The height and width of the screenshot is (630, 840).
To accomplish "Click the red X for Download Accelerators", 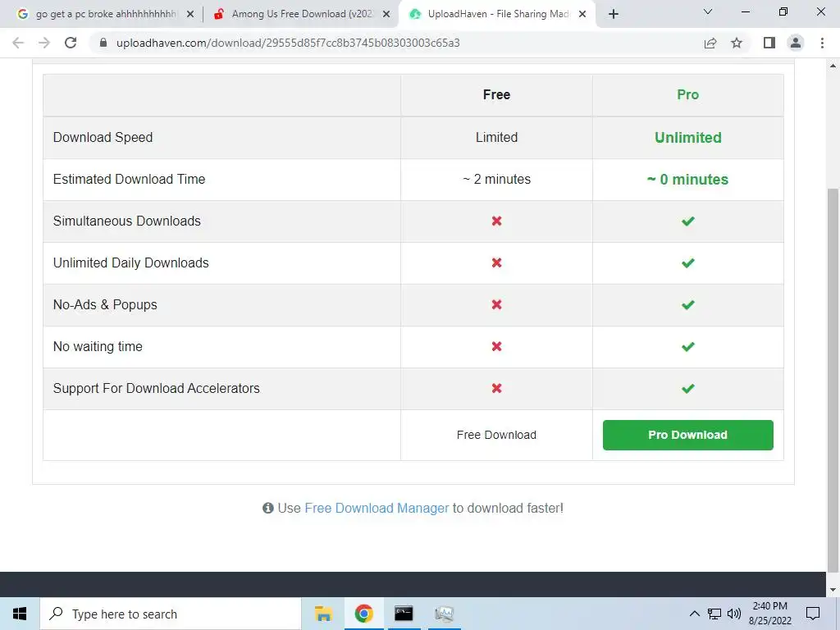I will tap(496, 388).
